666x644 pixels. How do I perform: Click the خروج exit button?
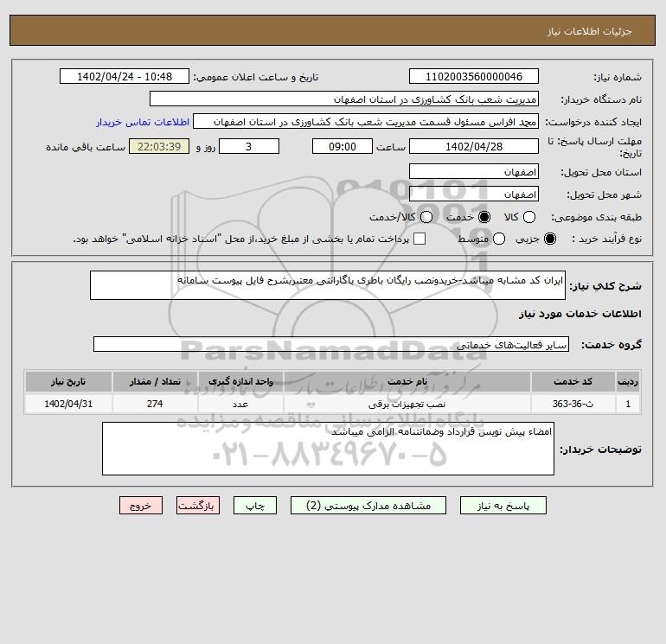click(x=141, y=506)
